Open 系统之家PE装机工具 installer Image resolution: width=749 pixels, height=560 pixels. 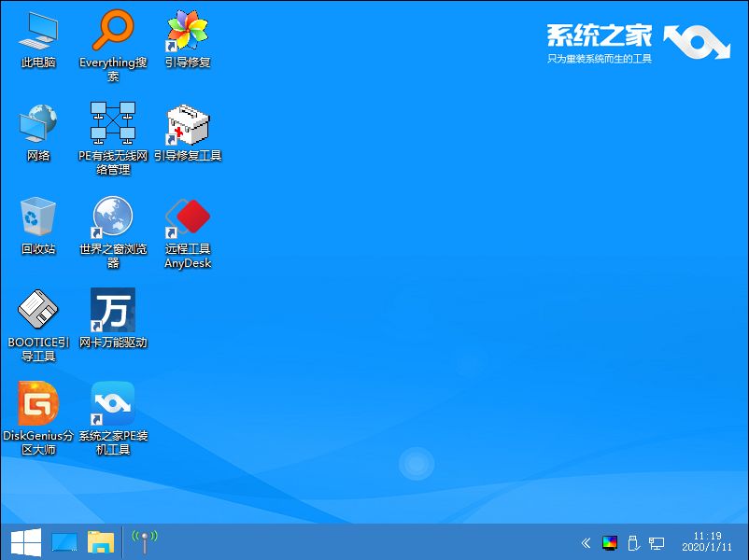click(113, 403)
